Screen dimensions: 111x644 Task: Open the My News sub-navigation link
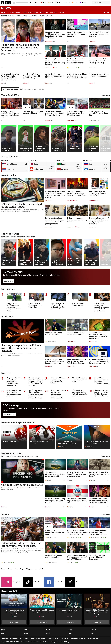(49, 16)
